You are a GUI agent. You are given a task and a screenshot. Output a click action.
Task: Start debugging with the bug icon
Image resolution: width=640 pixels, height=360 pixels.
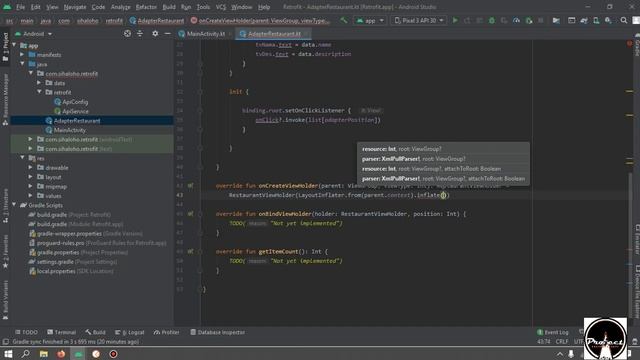491,20
